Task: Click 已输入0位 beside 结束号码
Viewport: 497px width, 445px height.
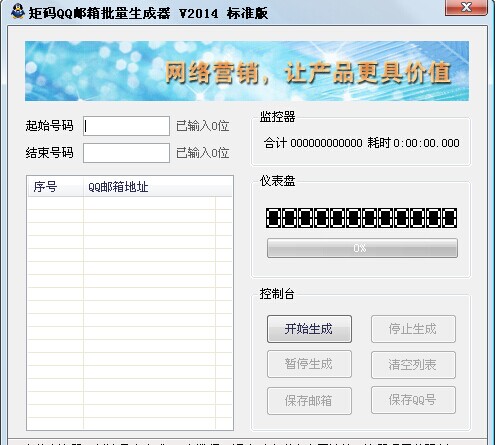Action: point(203,153)
